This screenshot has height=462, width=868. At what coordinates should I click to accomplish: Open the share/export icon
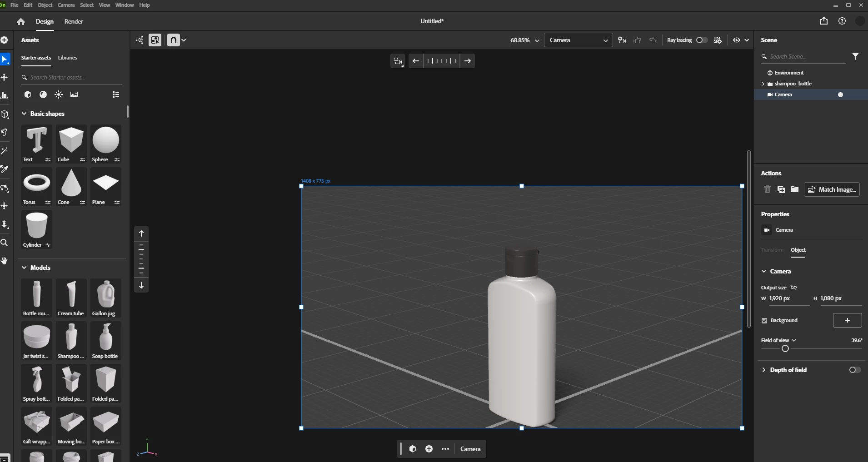(823, 21)
